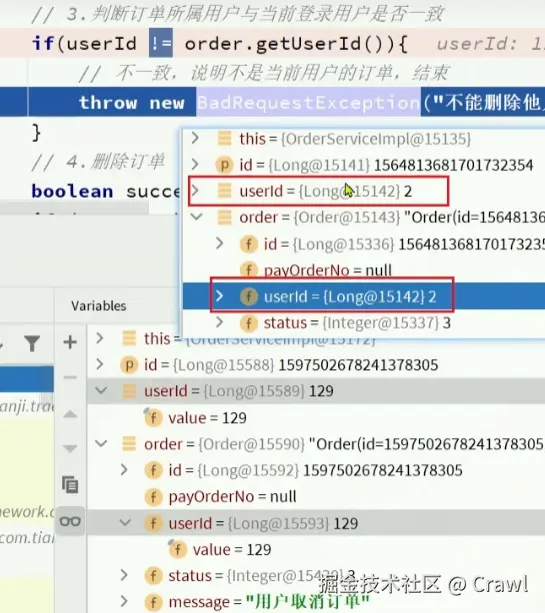545x613 pixels.
Task: Click comment '// 3.判断订单所属用户' line
Action: click(238, 14)
